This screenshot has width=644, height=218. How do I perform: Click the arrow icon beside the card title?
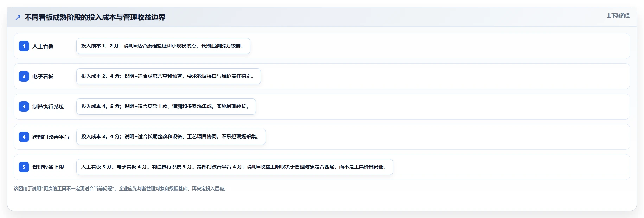tap(18, 17)
